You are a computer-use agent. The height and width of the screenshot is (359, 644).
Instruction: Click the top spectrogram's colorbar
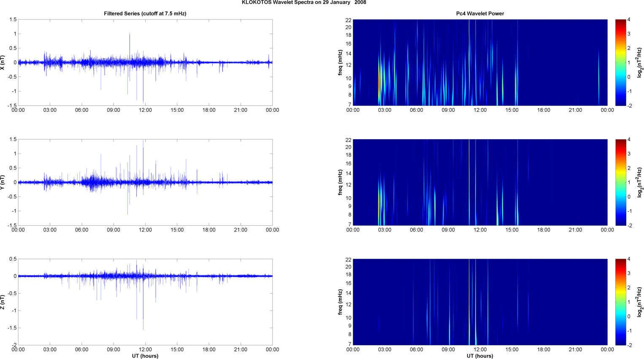[x=620, y=62]
